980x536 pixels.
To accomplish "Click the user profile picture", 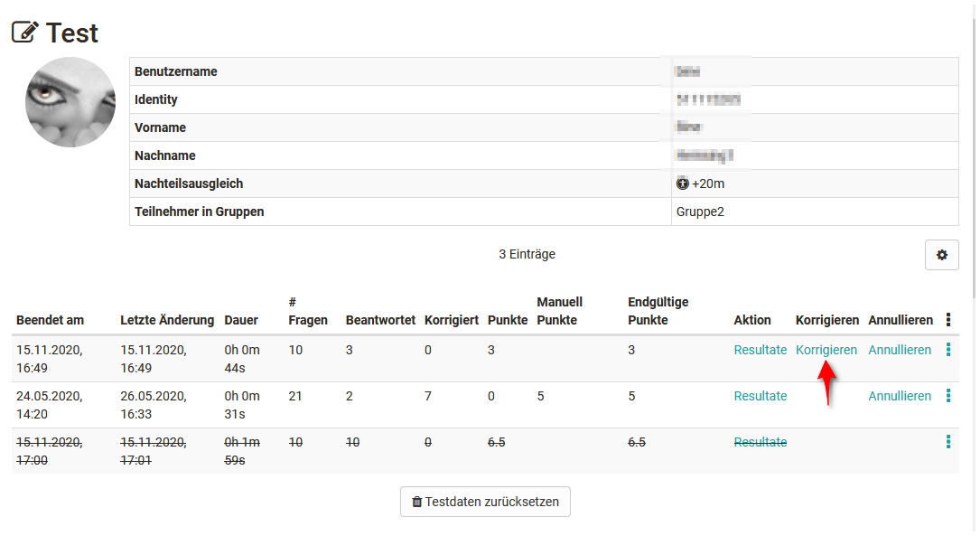I will click(x=70, y=102).
